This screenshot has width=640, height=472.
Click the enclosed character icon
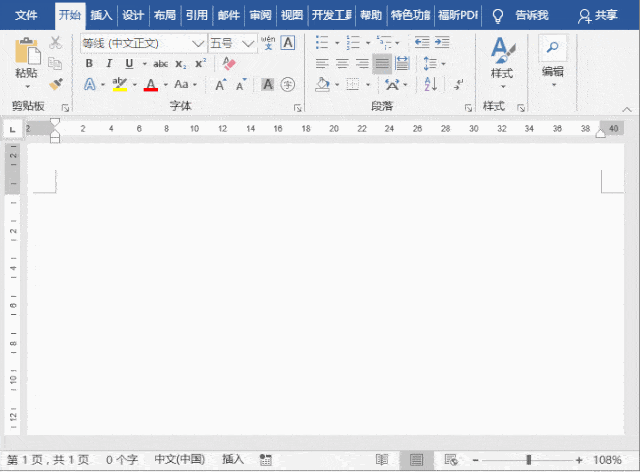coord(288,85)
